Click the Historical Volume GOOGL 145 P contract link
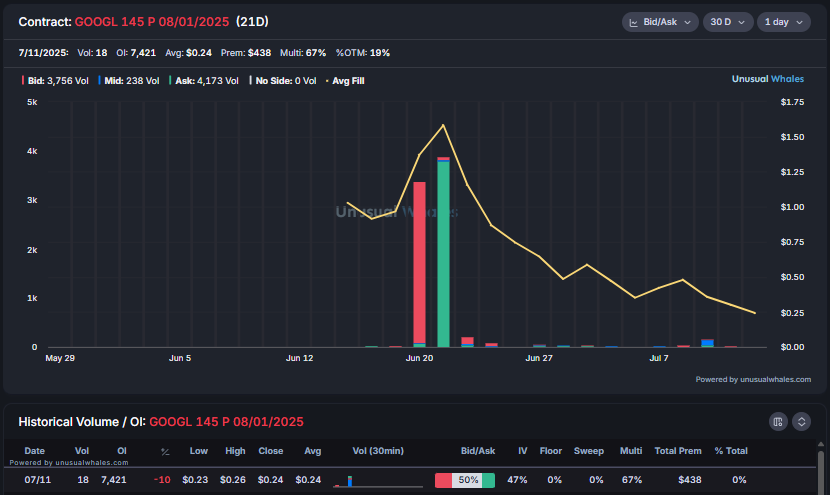Viewport: 830px width, 495px height. [227, 422]
